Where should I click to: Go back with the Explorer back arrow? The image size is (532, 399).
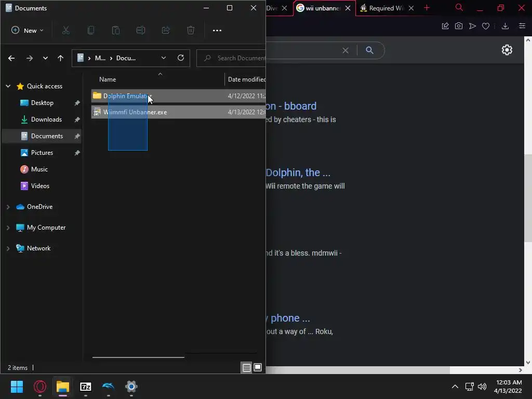tap(11, 58)
